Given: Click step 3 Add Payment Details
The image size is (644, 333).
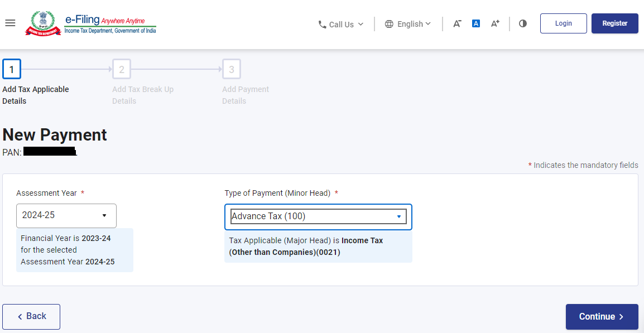Looking at the screenshot, I should coord(232,70).
